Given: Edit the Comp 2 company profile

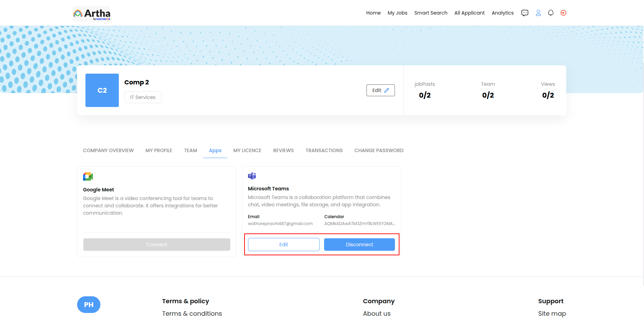Looking at the screenshot, I should tap(380, 90).
